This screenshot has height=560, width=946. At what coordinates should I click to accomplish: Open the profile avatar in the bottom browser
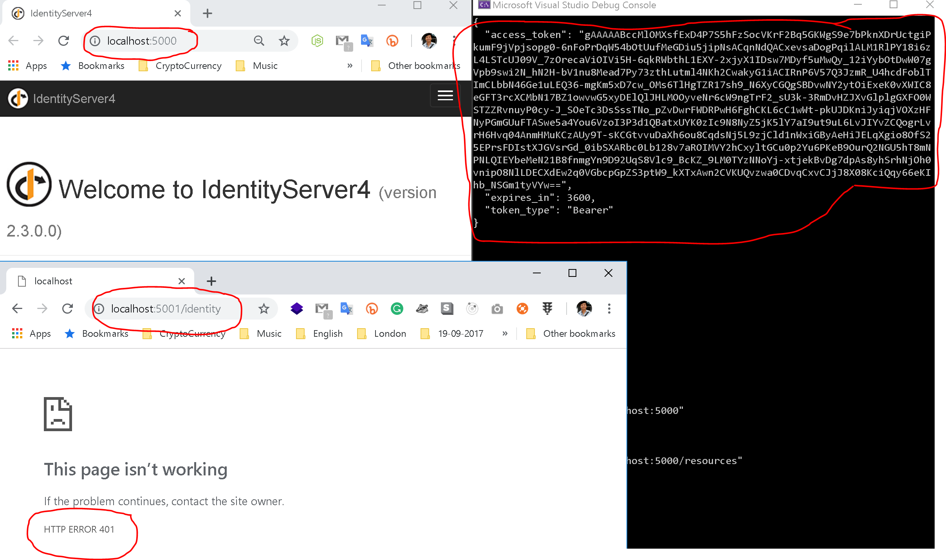point(584,309)
